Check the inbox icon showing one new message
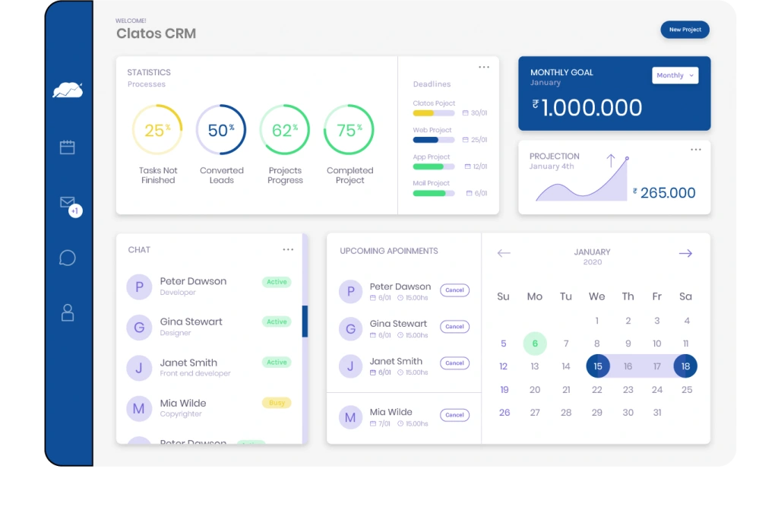This screenshot has height=532, width=778. tap(67, 202)
